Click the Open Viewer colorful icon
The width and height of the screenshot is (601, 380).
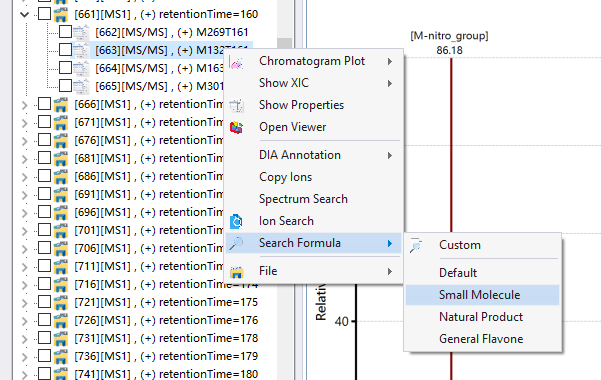point(236,127)
